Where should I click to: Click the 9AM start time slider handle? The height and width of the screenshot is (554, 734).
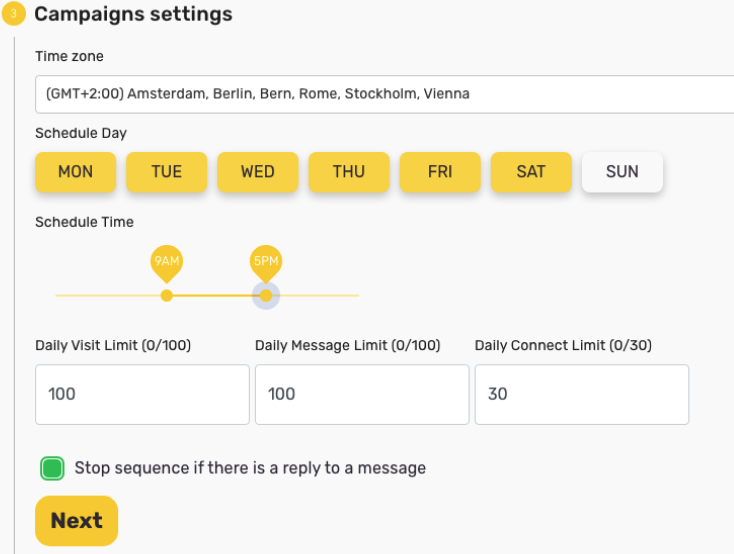point(167,295)
